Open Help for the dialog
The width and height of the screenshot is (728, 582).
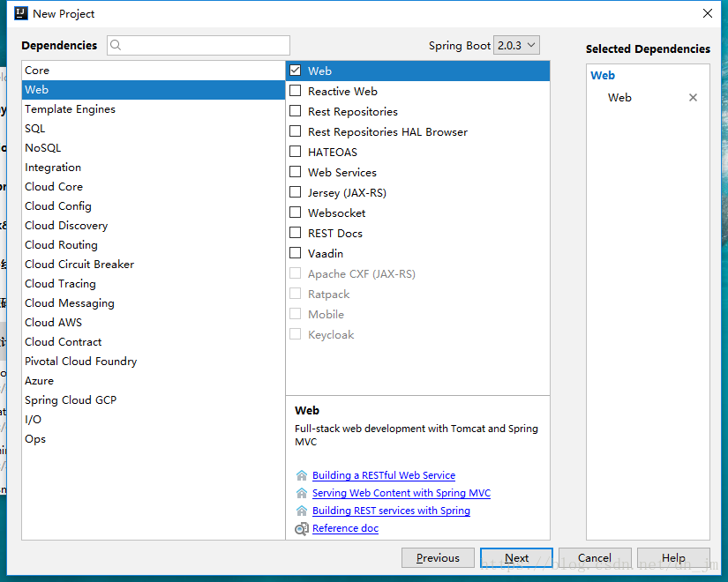[673, 558]
